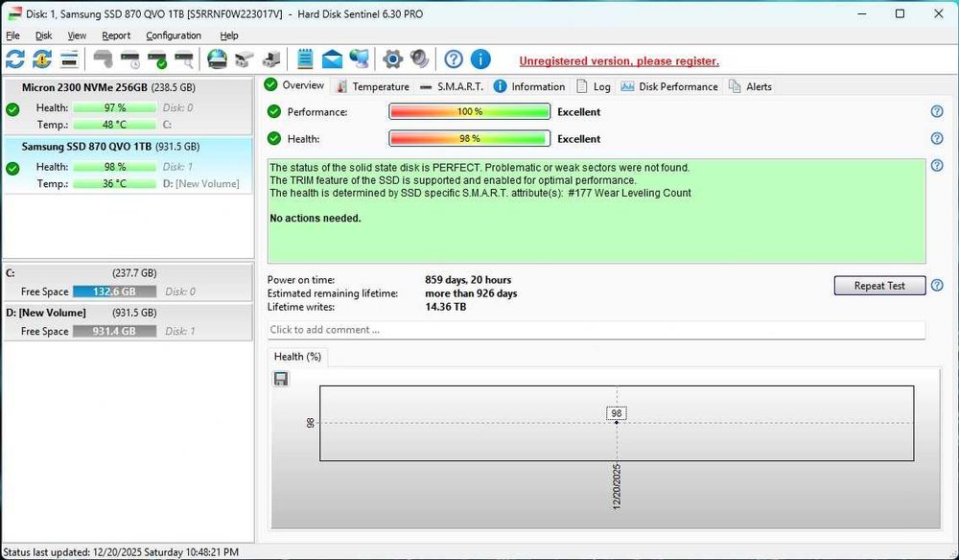
Task: Open configuration with the gear icon
Action: click(x=392, y=59)
